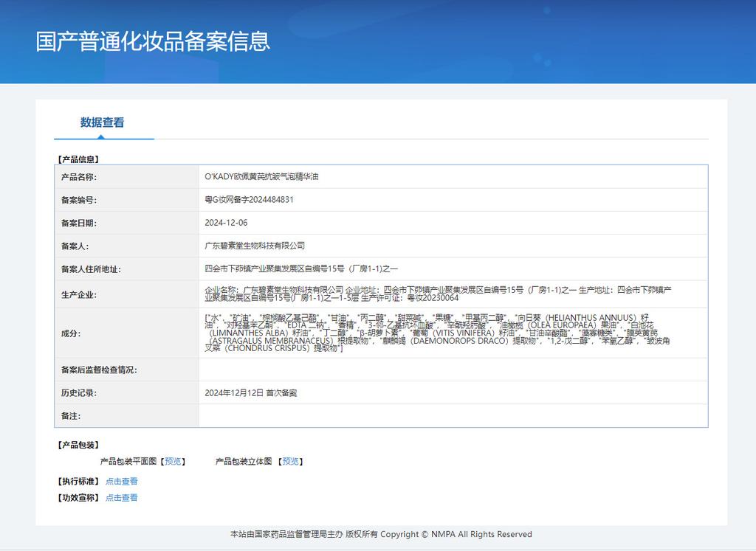
Task: Click the 产品包装立体图 label text
Action: [x=244, y=462]
